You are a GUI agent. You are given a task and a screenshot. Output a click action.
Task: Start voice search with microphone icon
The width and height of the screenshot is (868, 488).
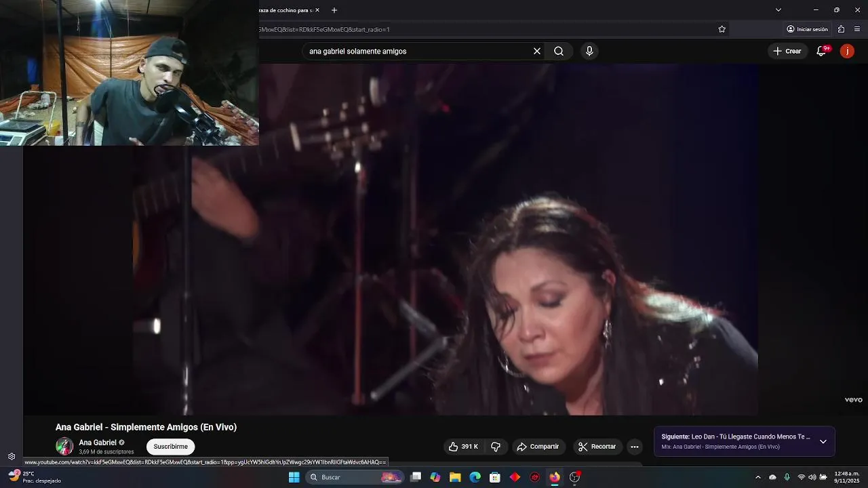pos(589,51)
